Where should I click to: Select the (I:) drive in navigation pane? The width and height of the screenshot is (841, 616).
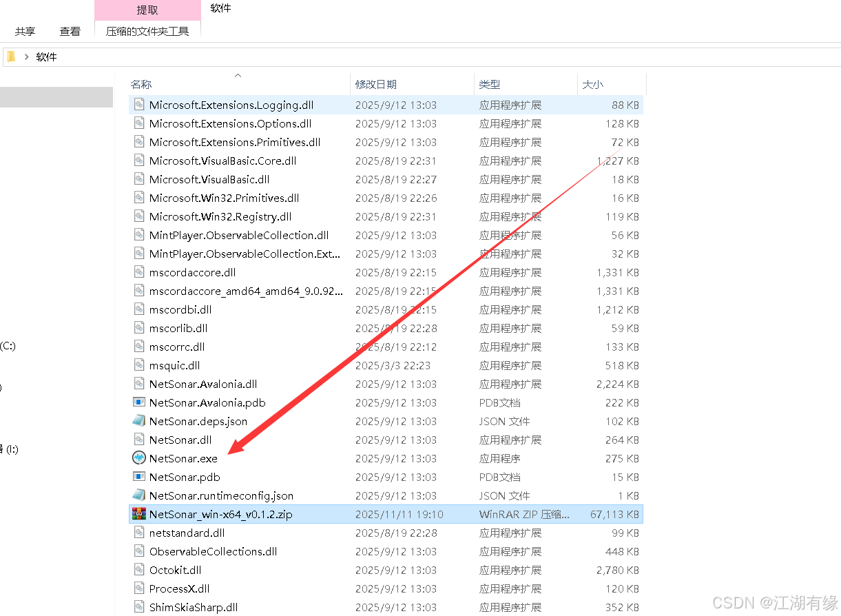click(10, 449)
